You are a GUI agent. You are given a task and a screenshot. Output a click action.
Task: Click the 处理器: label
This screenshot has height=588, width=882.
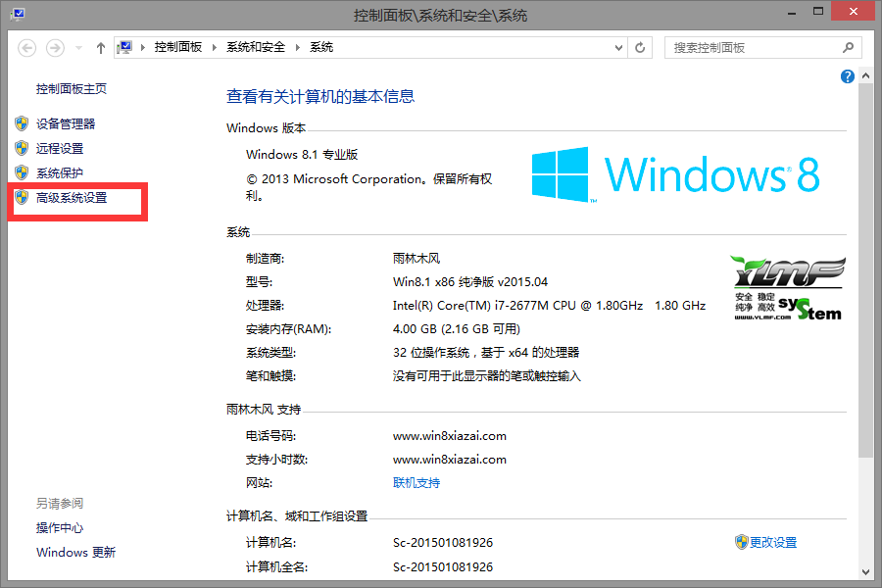point(265,306)
